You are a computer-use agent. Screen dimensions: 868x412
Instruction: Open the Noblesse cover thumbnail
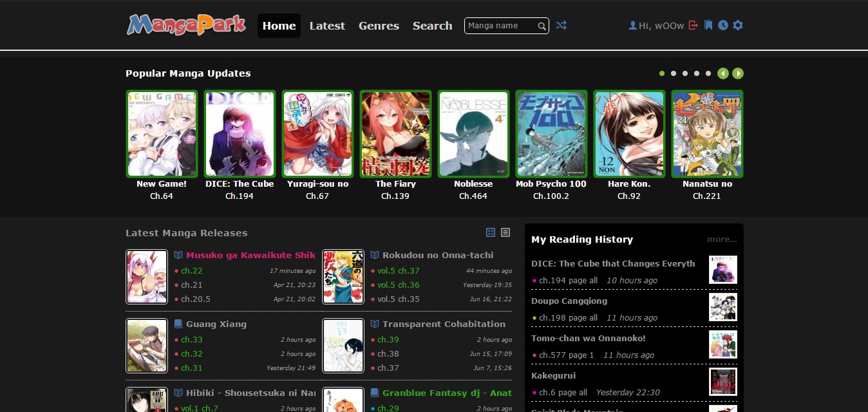coord(473,133)
